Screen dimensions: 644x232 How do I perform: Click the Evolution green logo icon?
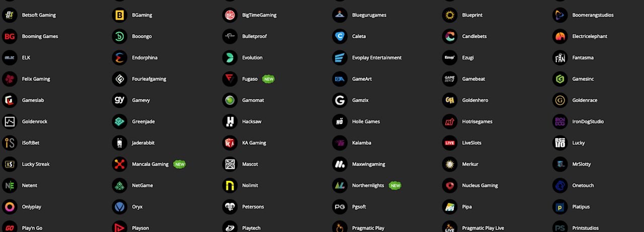(229, 58)
